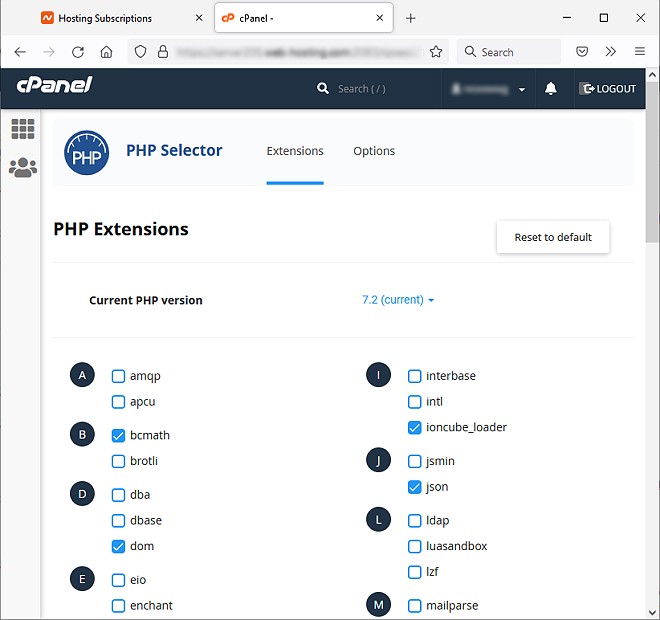Click the letter J group badge

click(378, 460)
